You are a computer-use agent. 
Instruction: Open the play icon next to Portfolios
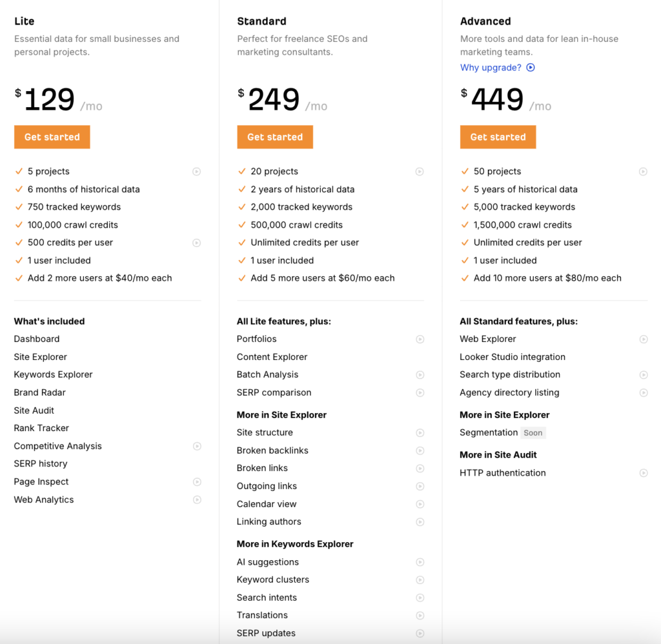(420, 339)
